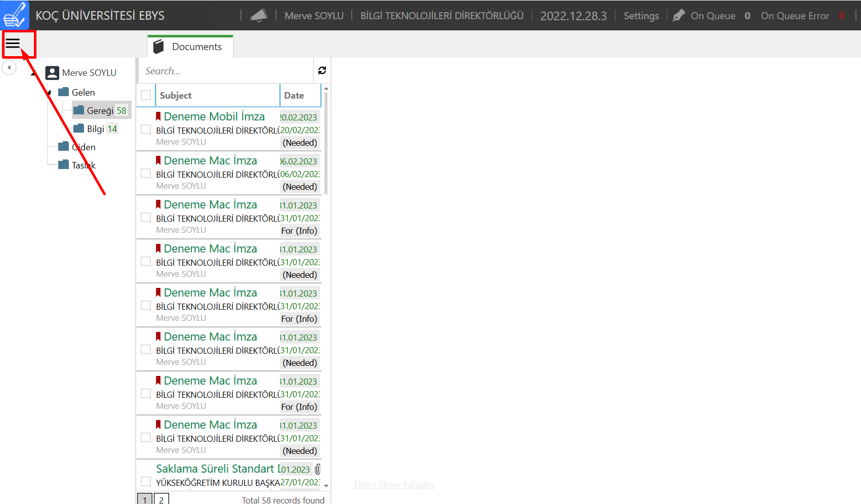
Task: Click the Don't Show Paraphs link
Action: pyautogui.click(x=394, y=485)
